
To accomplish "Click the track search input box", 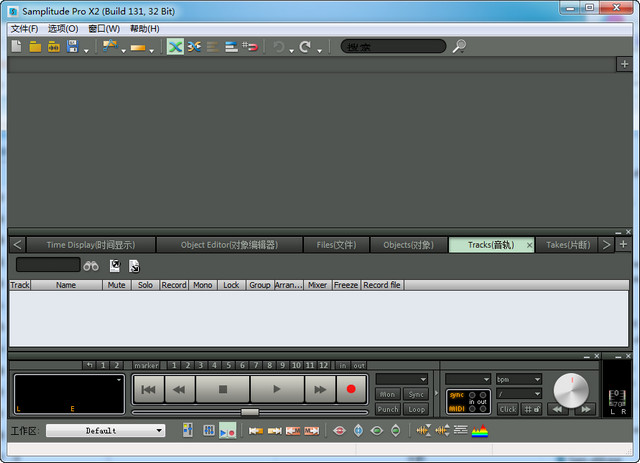I will click(48, 265).
